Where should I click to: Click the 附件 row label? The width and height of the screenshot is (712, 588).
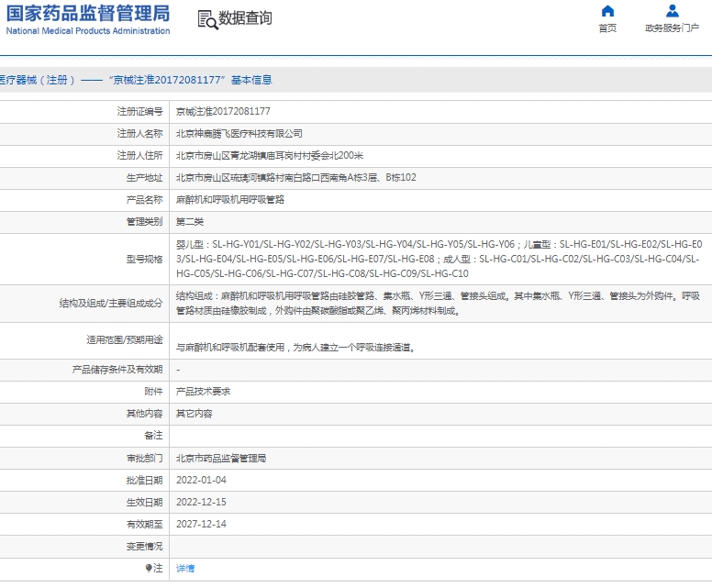point(153,392)
